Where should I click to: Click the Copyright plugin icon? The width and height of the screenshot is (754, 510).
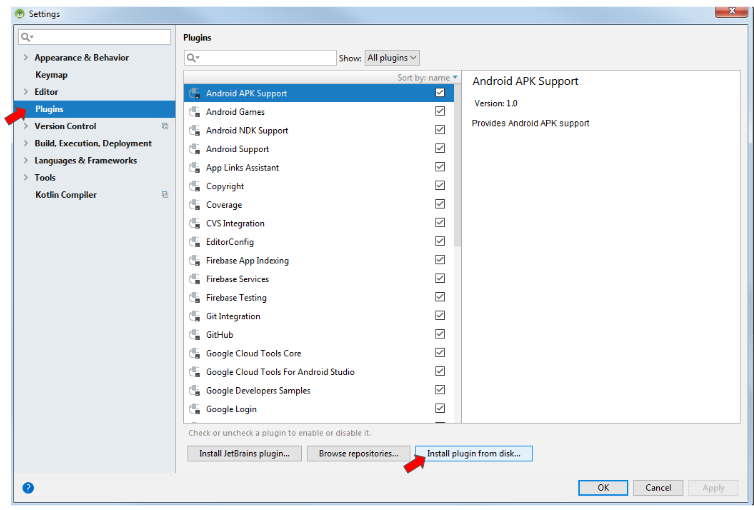[x=195, y=186]
